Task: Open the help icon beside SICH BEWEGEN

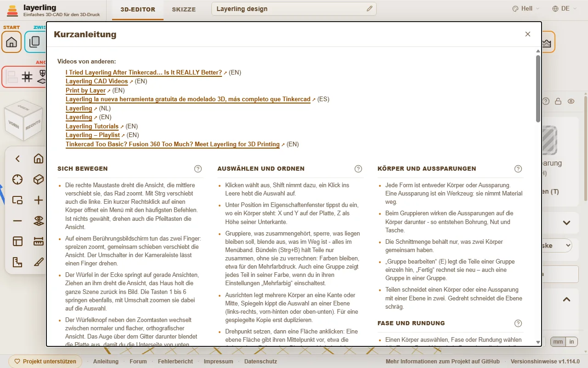Action: pyautogui.click(x=198, y=169)
